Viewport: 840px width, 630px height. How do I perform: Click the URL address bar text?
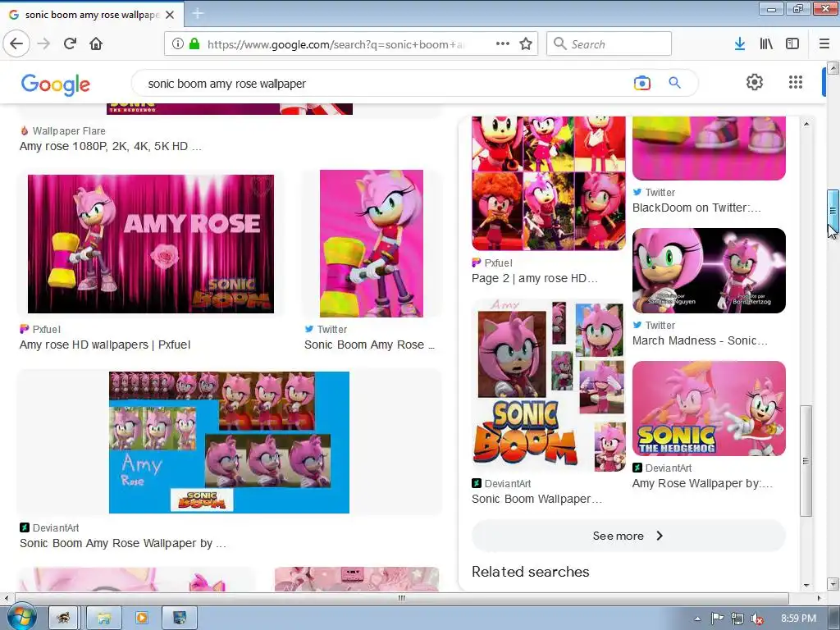pos(335,44)
